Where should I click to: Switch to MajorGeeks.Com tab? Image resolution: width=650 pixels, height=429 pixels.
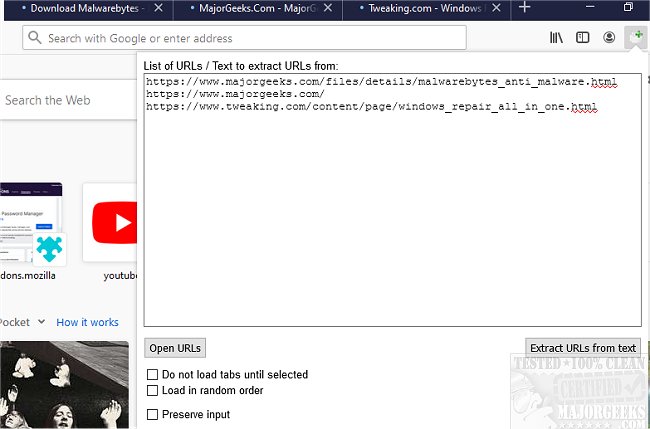(x=258, y=9)
